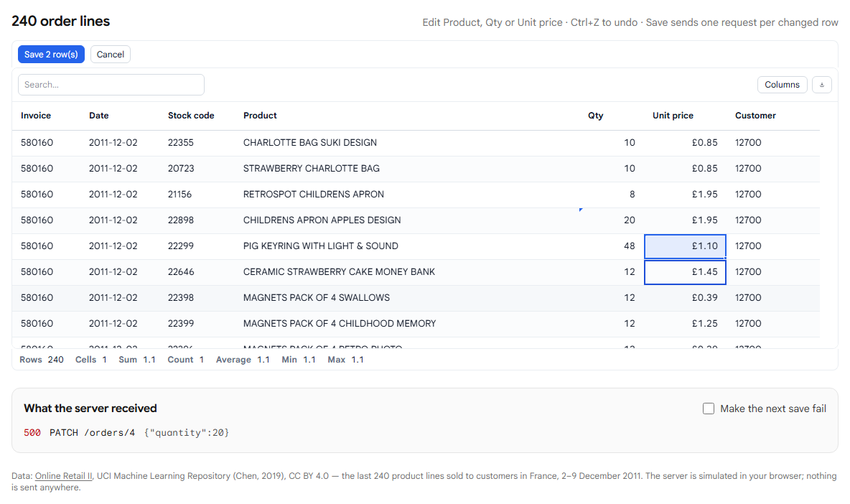Viewport: 850px width, 504px height.
Task: Open the Columns chooser
Action: (x=782, y=85)
